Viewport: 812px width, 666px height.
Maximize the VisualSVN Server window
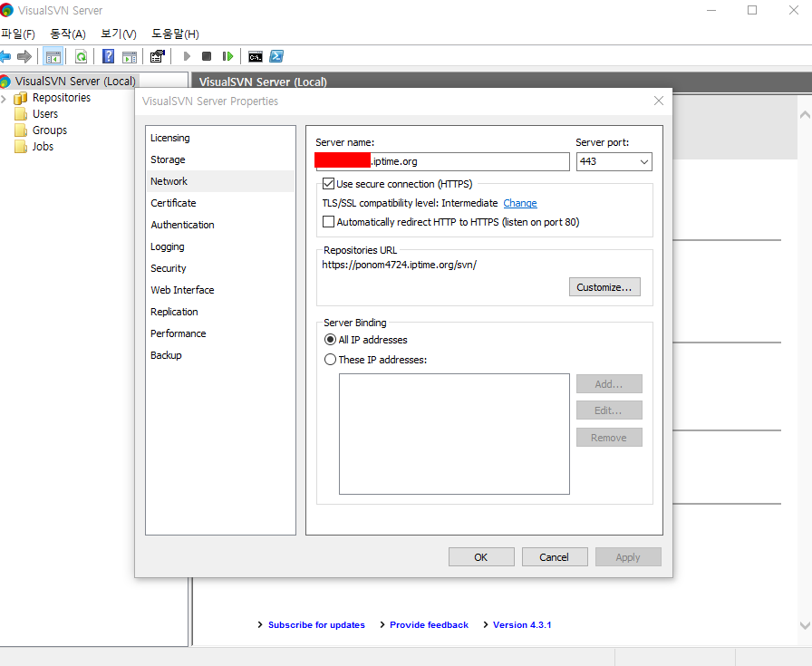click(x=752, y=10)
